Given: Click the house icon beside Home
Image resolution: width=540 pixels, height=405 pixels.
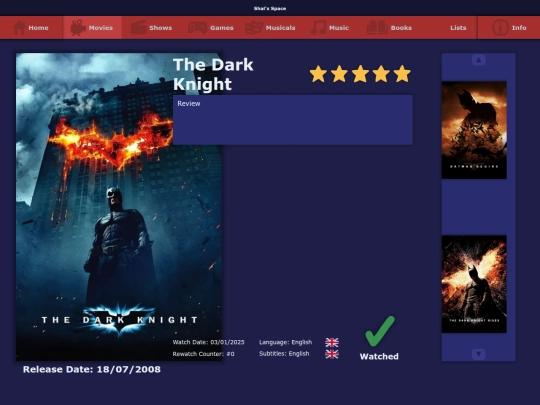Looking at the screenshot, I should tap(19, 28).
